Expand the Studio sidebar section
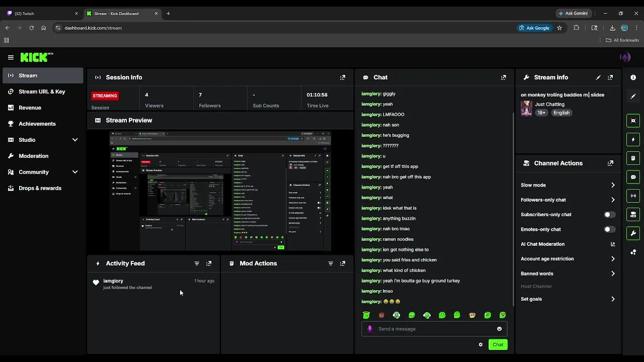The width and height of the screenshot is (644, 362). pyautogui.click(x=43, y=140)
